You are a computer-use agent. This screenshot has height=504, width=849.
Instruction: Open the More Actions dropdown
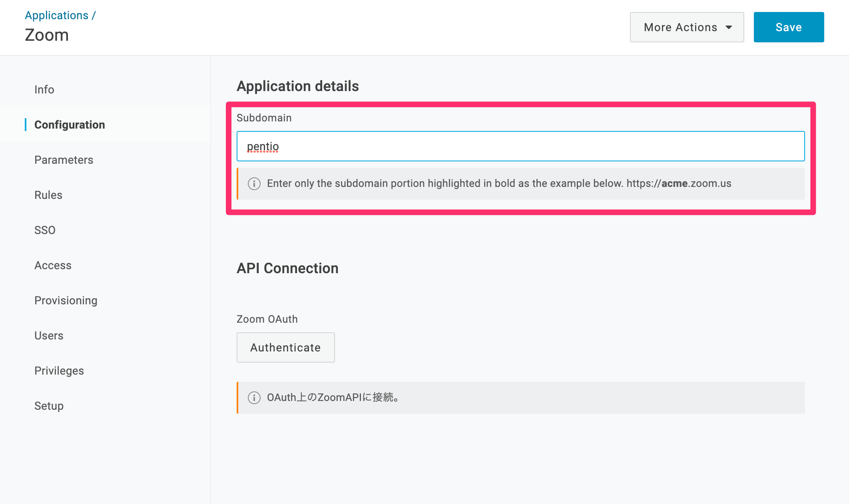(687, 27)
